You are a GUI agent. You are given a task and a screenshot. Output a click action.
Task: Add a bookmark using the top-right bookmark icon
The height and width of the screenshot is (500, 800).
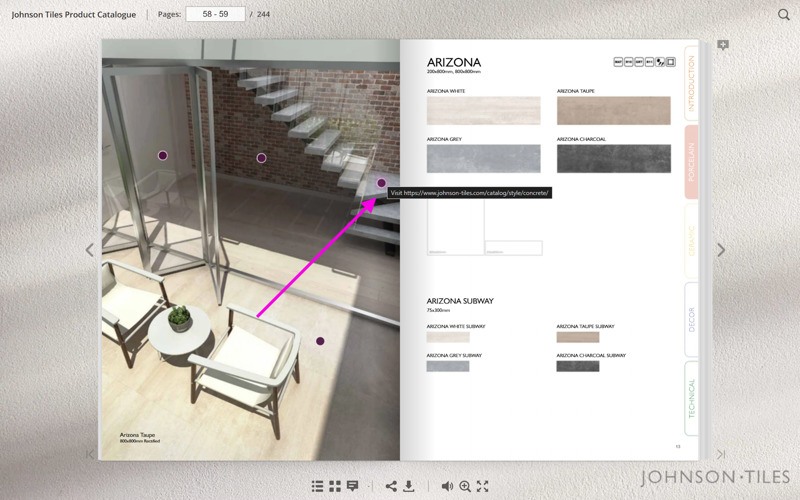coord(722,45)
